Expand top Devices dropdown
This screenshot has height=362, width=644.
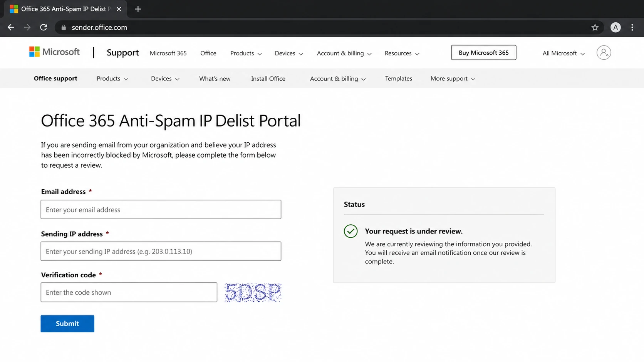pyautogui.click(x=289, y=53)
